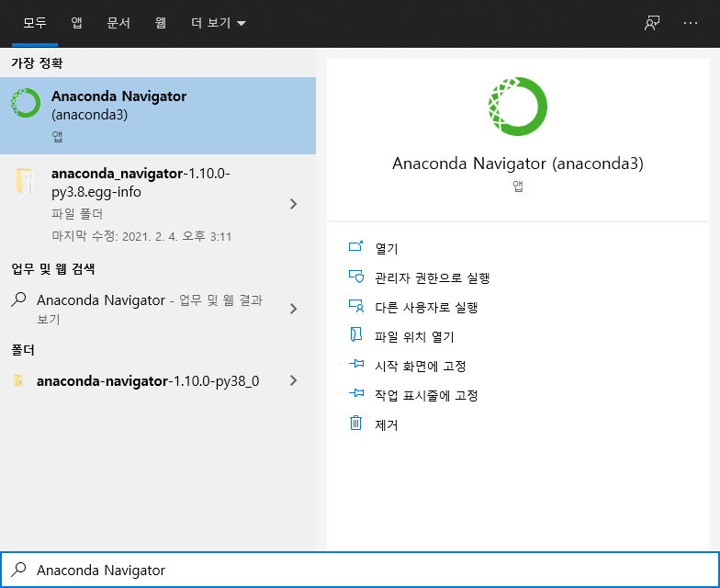Click the web search magnifier icon

pyautogui.click(x=18, y=300)
